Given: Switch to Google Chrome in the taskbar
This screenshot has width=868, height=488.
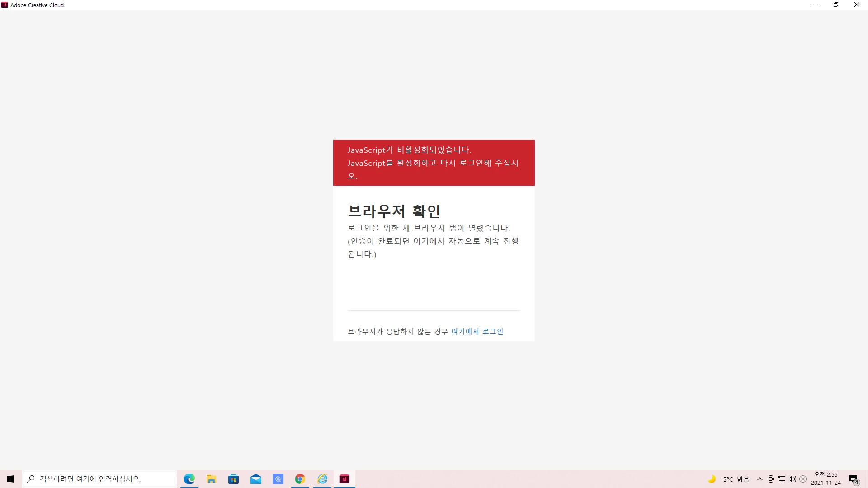Looking at the screenshot, I should point(300,479).
